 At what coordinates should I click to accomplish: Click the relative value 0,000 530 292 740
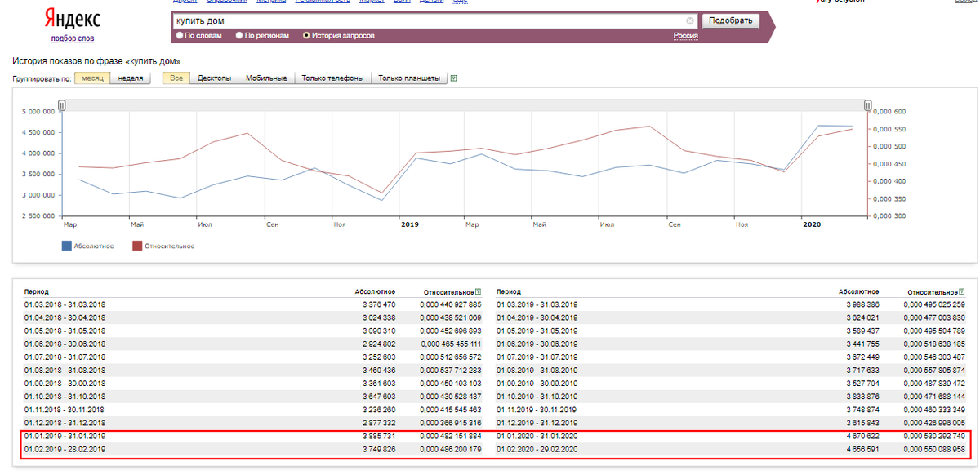(x=934, y=436)
